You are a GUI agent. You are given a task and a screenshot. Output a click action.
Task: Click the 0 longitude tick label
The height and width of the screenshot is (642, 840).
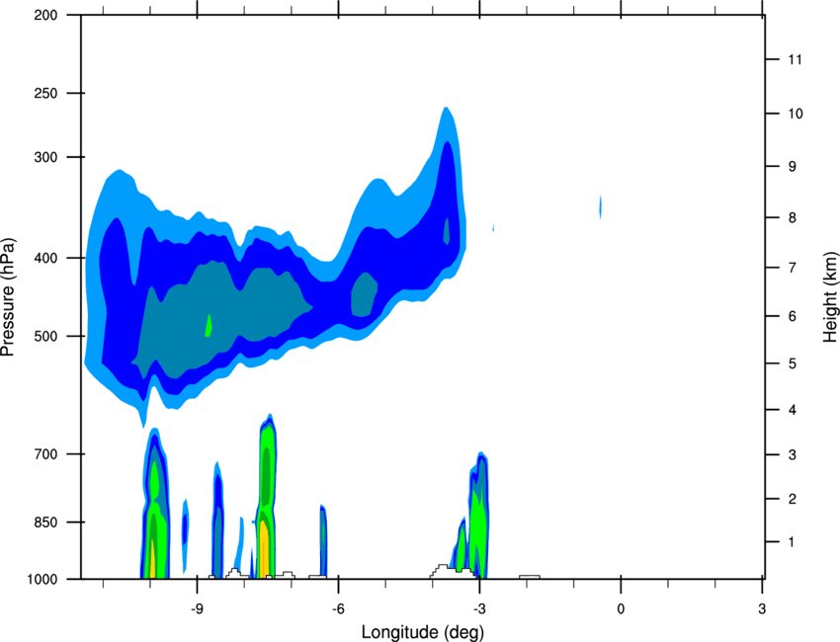coord(621,609)
